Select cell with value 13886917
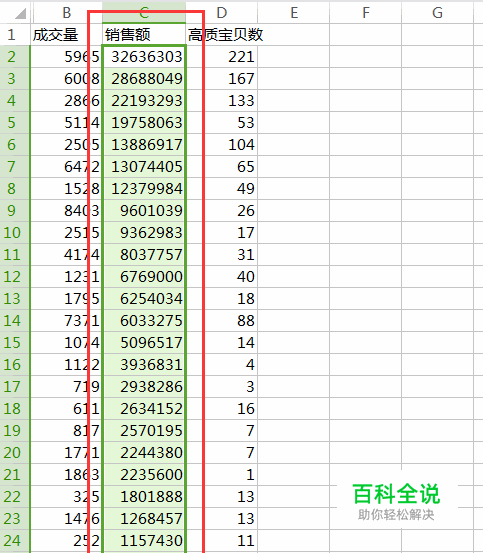483x553 pixels. coord(144,145)
